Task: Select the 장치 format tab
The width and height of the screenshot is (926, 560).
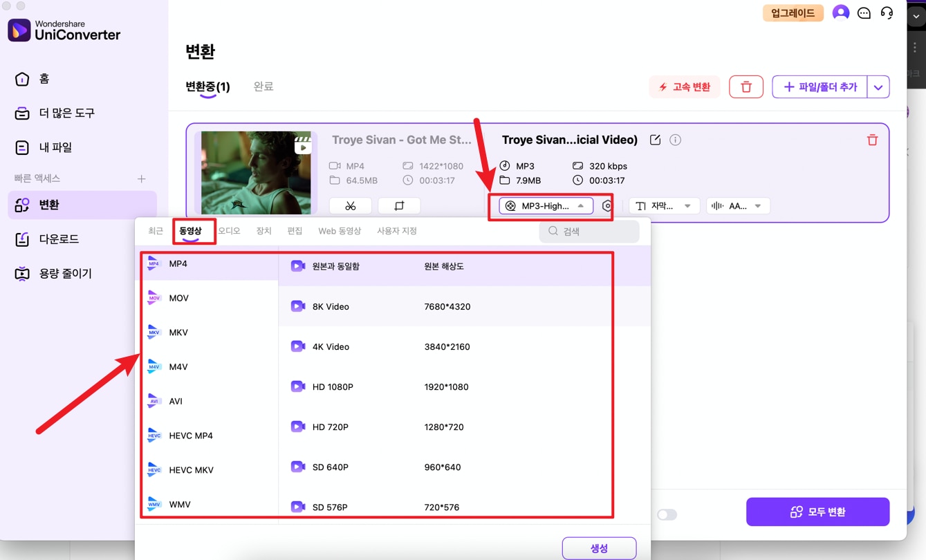Action: pos(263,231)
